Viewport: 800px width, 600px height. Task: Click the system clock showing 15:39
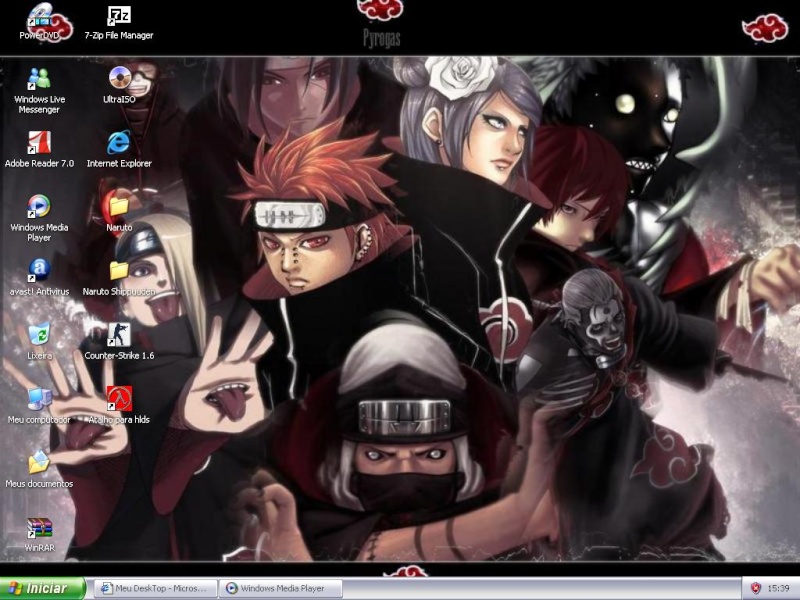tap(778, 588)
